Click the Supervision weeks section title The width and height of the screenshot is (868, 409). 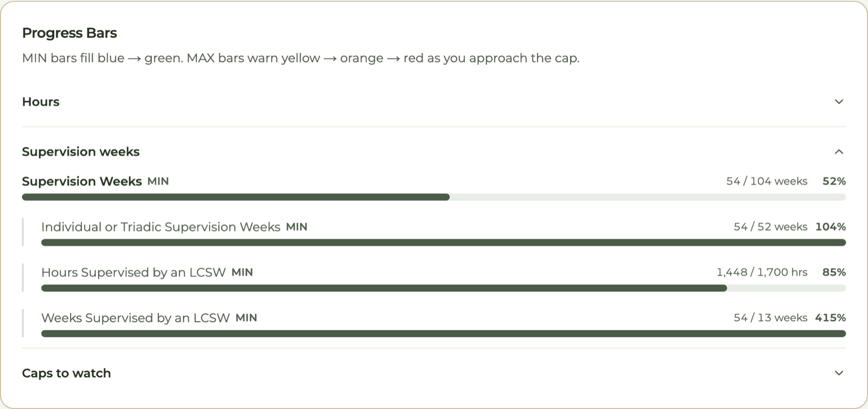click(x=80, y=152)
